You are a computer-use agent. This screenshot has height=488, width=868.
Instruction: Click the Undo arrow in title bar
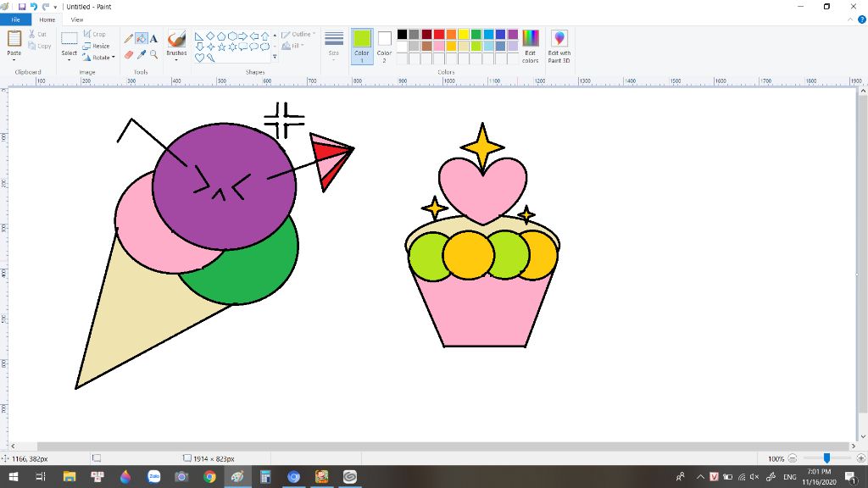pos(34,7)
